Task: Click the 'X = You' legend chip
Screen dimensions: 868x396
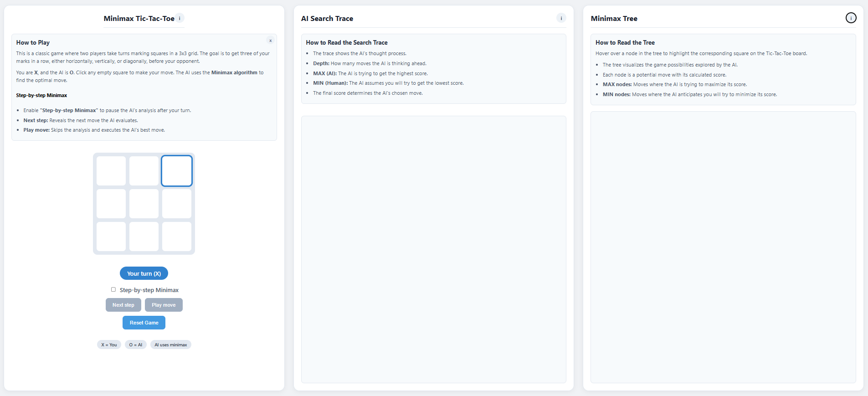Action: (109, 345)
